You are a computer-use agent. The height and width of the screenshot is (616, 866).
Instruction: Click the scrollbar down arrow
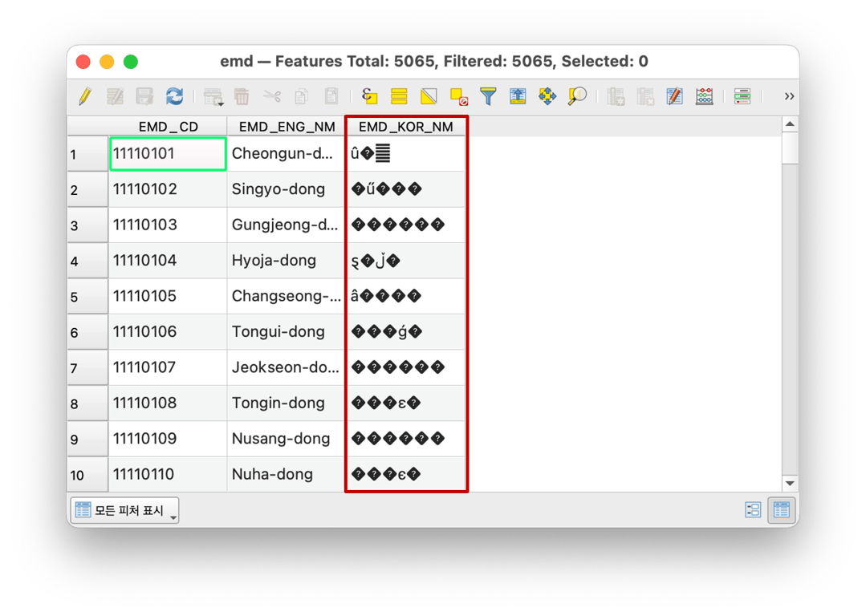tap(791, 483)
